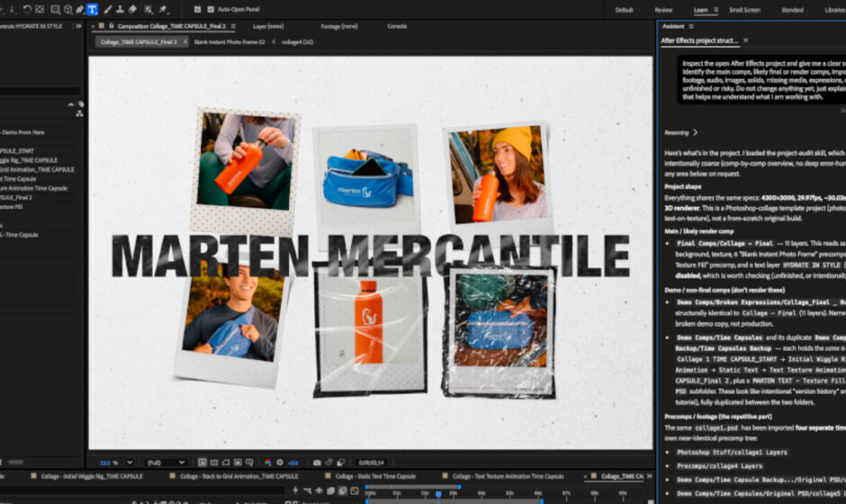846x504 pixels.
Task: Open the Learn workspace menu icon
Action: [716, 10]
